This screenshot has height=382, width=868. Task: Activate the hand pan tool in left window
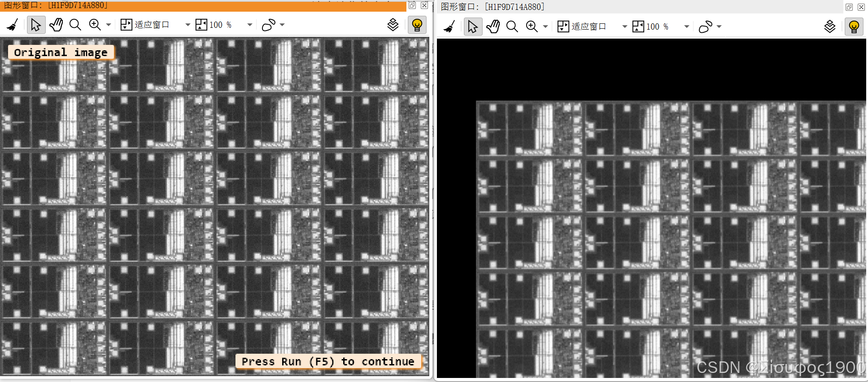(x=56, y=25)
